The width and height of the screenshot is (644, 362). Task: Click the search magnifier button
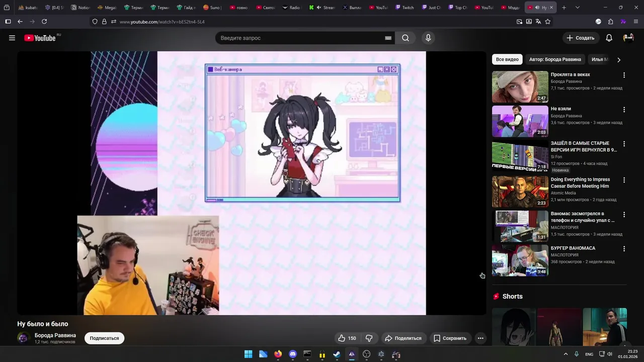click(406, 38)
